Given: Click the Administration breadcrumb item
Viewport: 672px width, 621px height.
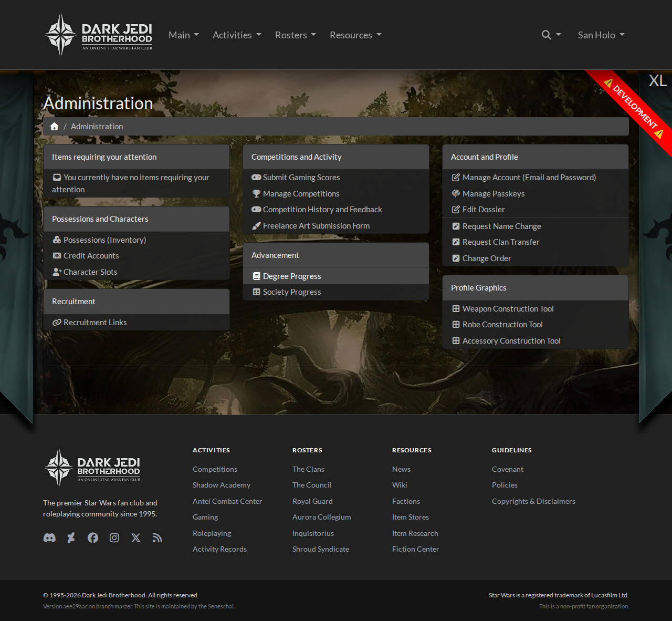Looking at the screenshot, I should coord(97,127).
